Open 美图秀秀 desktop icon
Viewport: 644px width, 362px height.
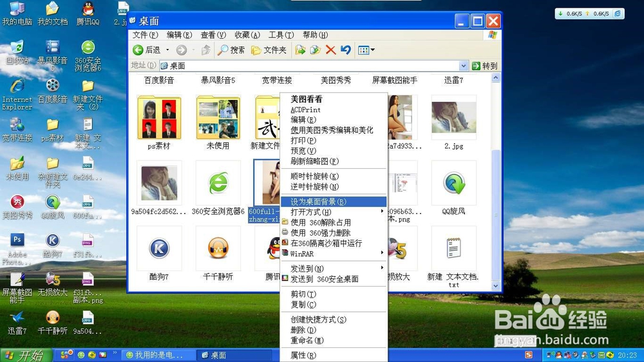17,206
